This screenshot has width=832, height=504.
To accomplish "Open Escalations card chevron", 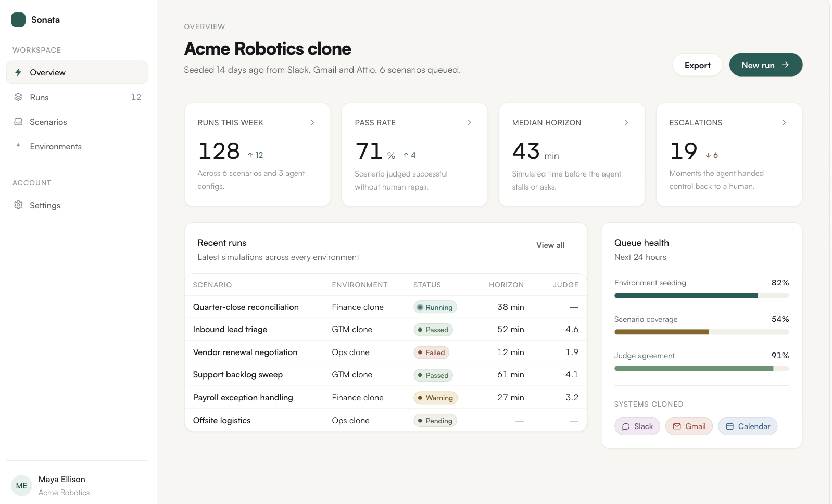I will 784,123.
